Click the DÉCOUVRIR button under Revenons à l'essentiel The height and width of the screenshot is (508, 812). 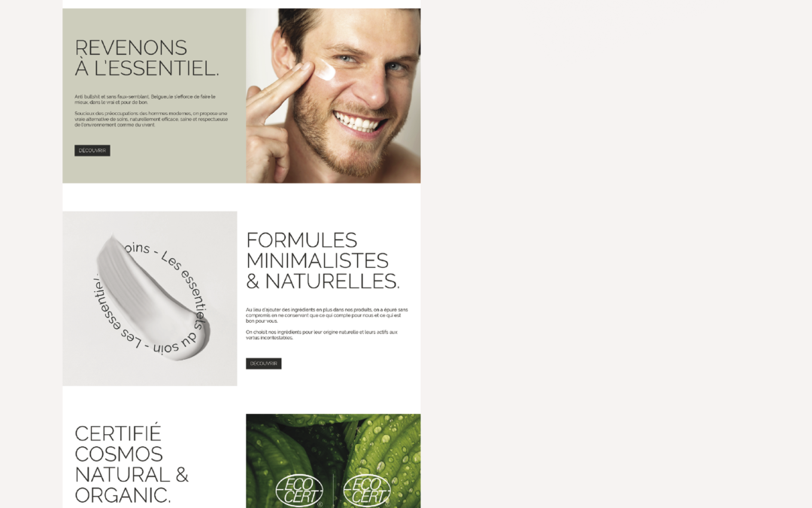coord(92,151)
